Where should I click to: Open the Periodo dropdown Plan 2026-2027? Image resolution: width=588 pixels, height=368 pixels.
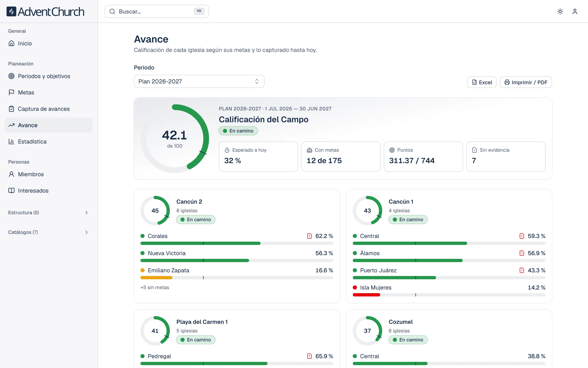[x=199, y=81]
